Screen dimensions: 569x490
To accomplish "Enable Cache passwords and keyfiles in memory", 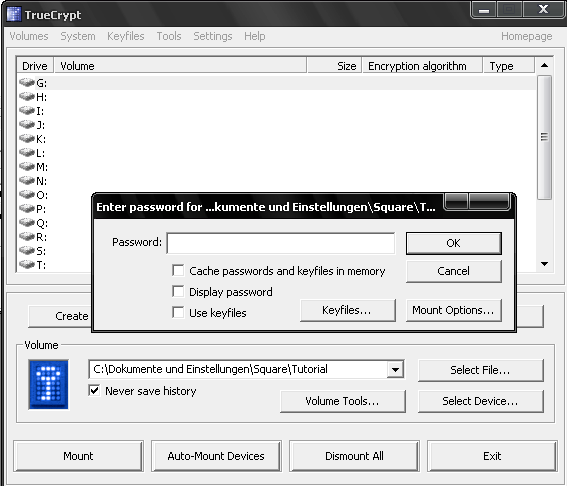I will (x=178, y=270).
